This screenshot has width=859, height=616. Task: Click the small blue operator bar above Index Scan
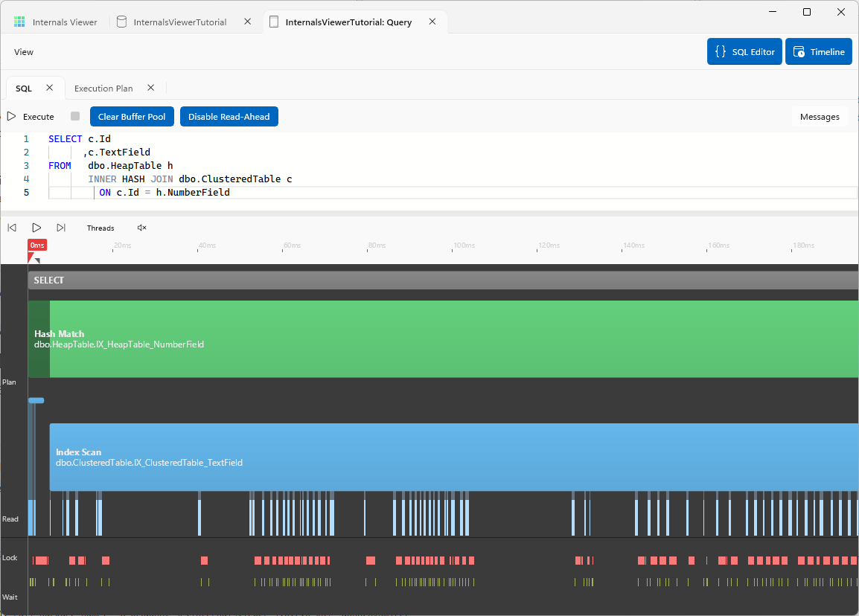coord(36,401)
